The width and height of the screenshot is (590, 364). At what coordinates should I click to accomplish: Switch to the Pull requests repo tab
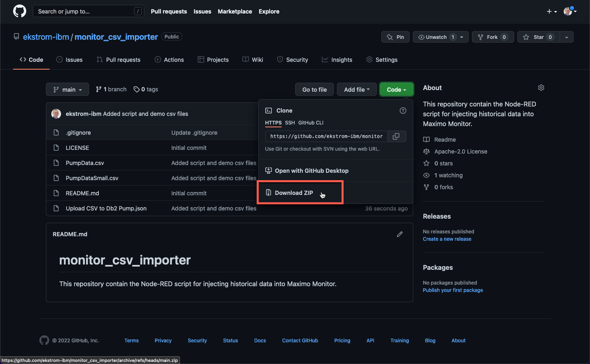tap(118, 60)
